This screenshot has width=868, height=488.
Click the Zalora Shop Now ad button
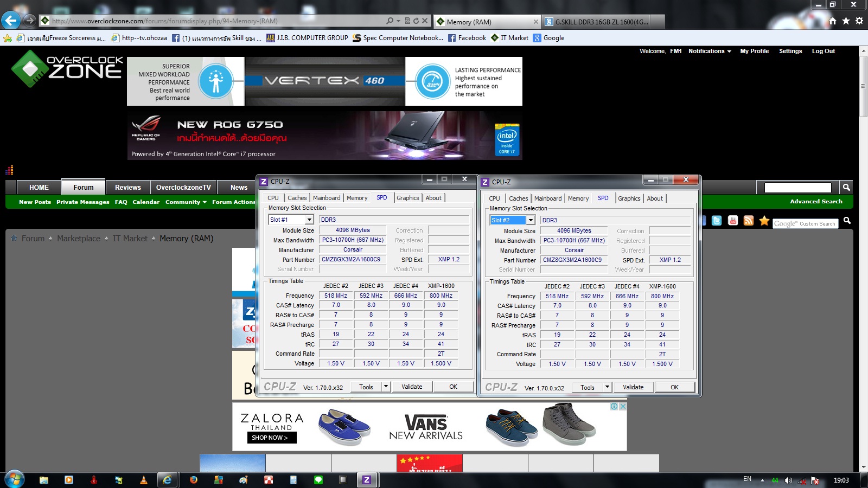pos(271,438)
